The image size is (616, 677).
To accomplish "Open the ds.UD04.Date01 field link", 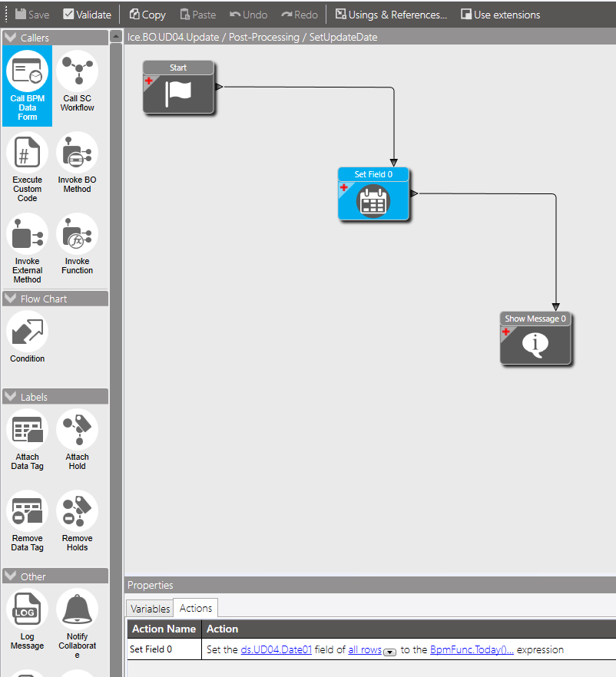I will 276,649.
